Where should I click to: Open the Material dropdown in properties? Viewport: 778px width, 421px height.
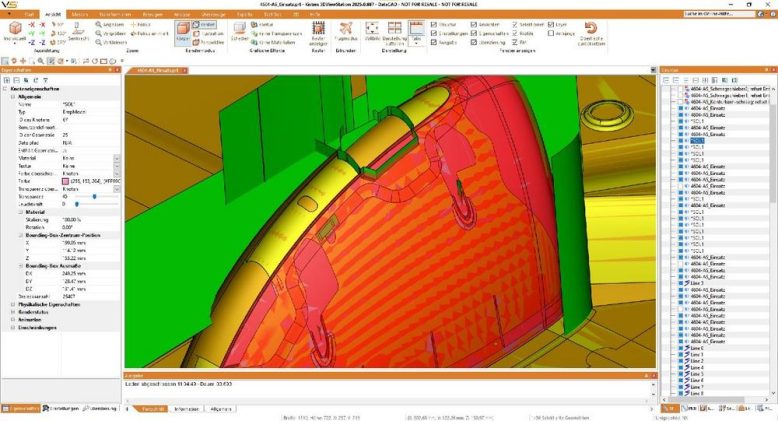point(117,157)
